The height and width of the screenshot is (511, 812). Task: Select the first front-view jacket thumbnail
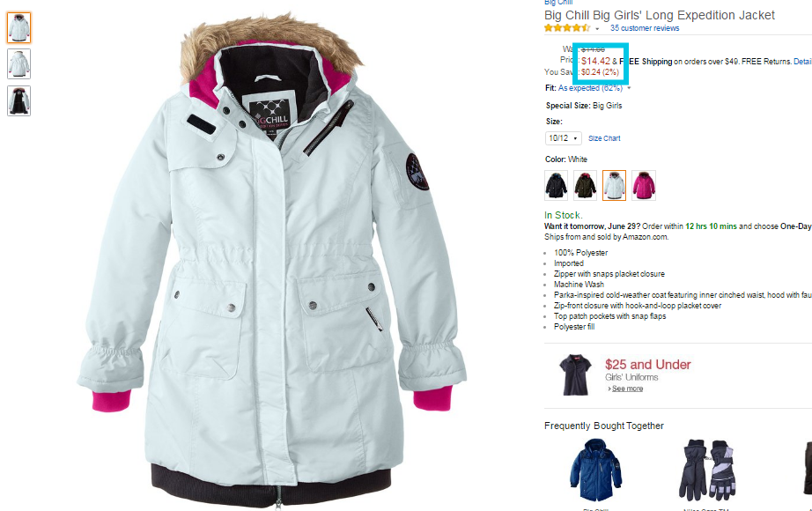pyautogui.click(x=18, y=27)
